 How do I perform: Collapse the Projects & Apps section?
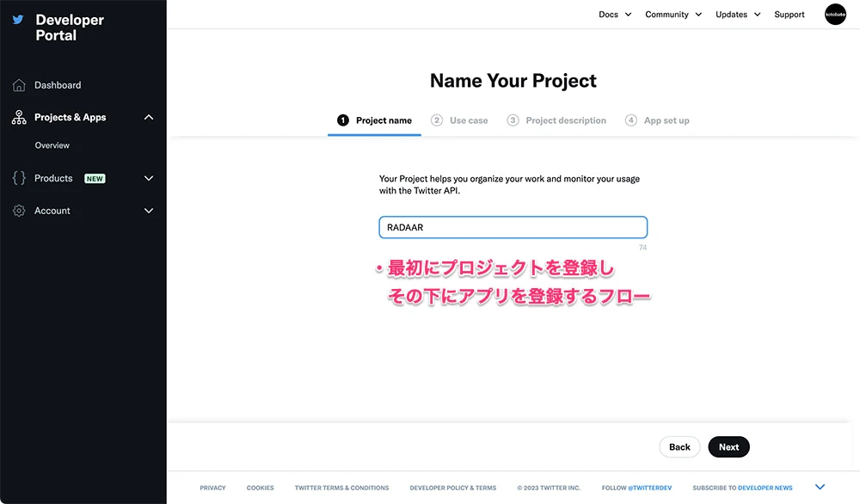[x=149, y=118]
